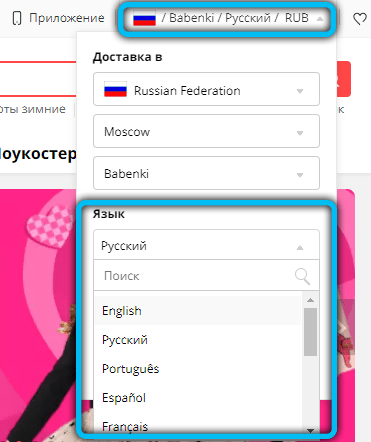Open the Russian Federation country dropdown
The height and width of the screenshot is (442, 371).
tap(206, 89)
